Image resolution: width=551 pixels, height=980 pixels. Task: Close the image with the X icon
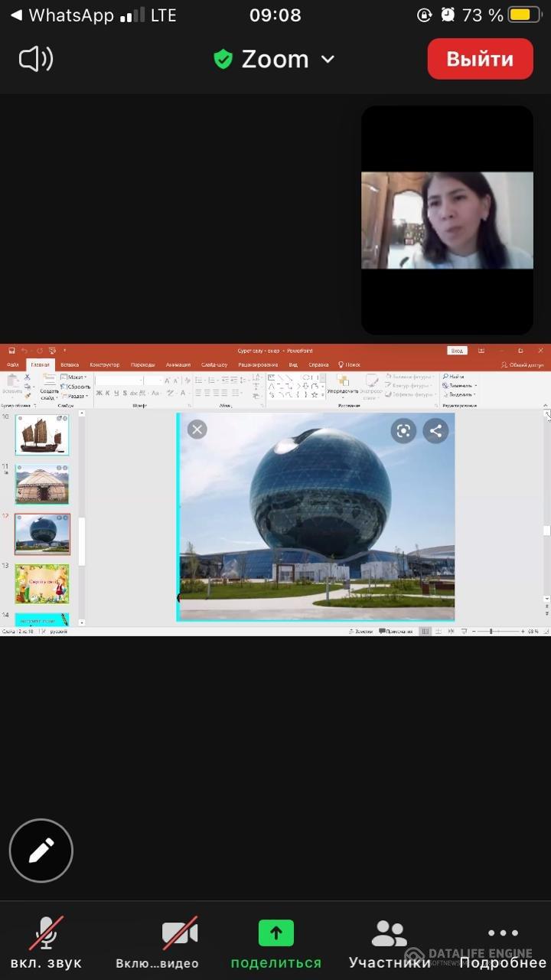click(197, 430)
